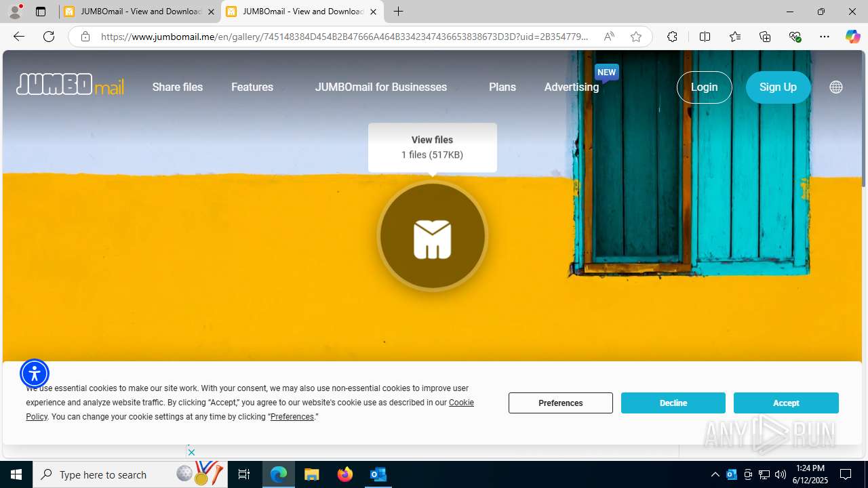
Task: Open volume control in tray
Action: click(x=780, y=474)
